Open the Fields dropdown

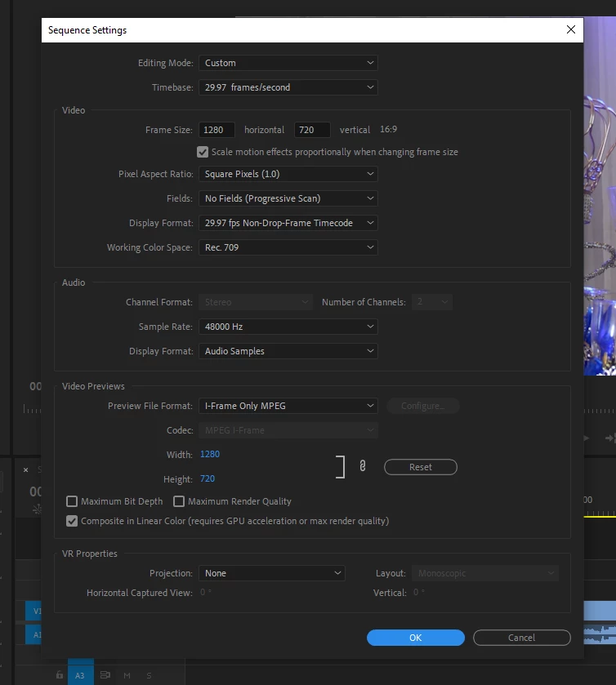[x=288, y=198]
